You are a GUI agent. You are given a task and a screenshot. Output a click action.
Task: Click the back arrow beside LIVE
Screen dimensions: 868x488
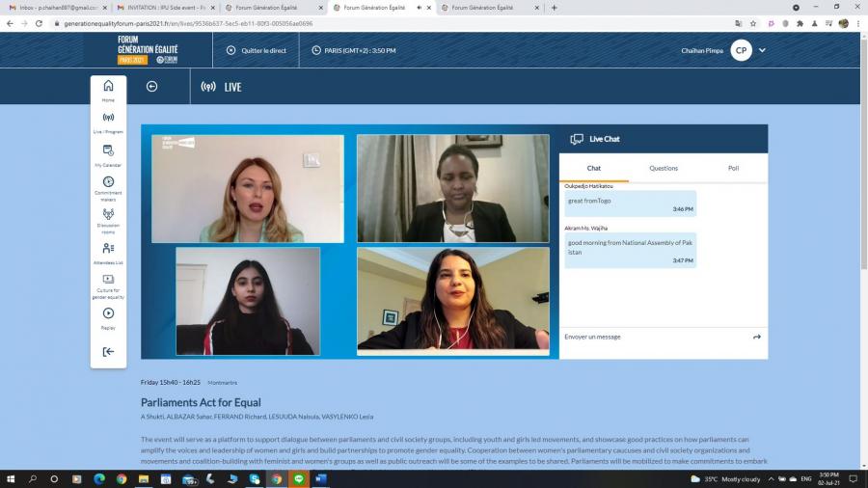click(x=151, y=87)
